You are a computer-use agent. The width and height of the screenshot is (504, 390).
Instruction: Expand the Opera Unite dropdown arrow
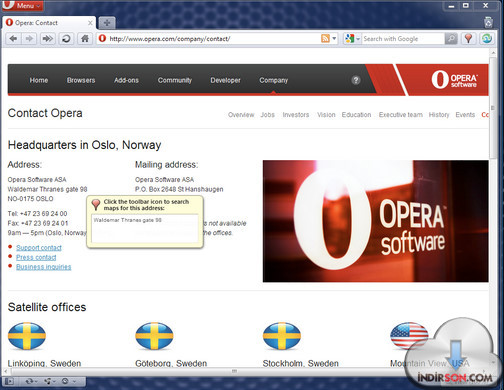click(54, 381)
